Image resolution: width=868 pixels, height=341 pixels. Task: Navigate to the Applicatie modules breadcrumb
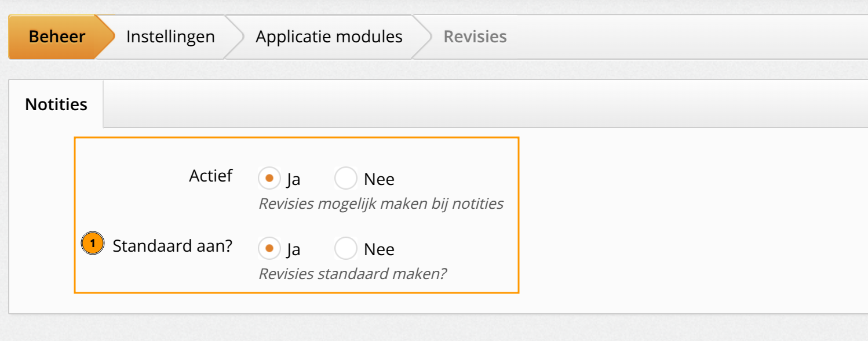click(x=329, y=37)
